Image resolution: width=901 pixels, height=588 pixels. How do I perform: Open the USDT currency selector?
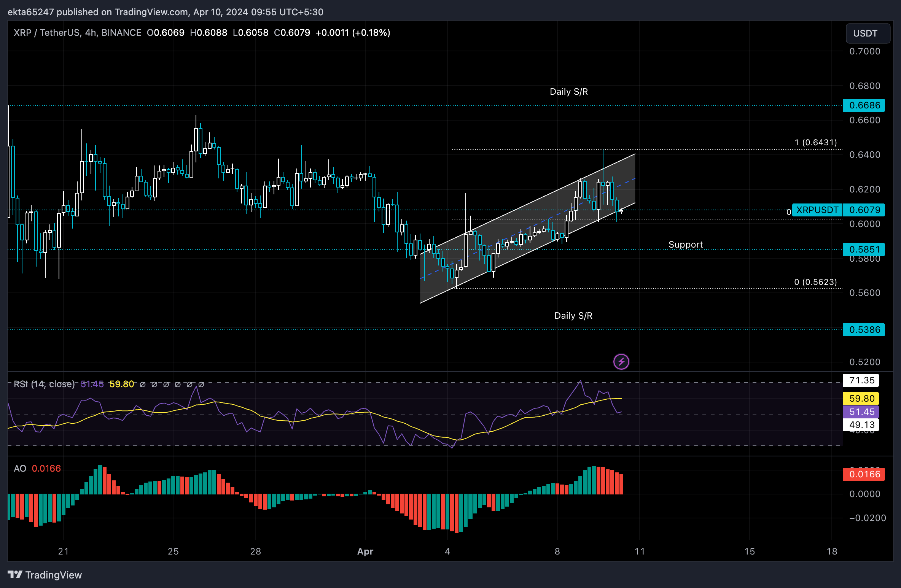(868, 33)
